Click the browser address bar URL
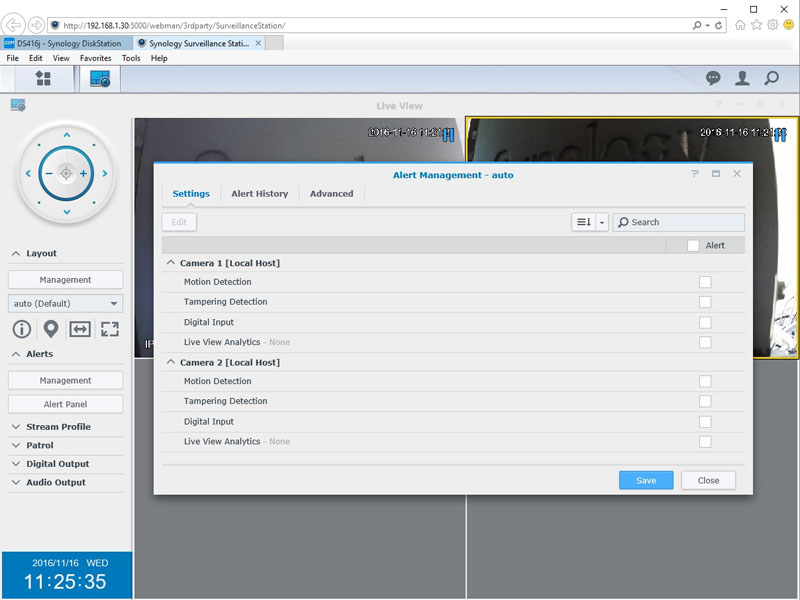800x600 pixels. pyautogui.click(x=173, y=26)
